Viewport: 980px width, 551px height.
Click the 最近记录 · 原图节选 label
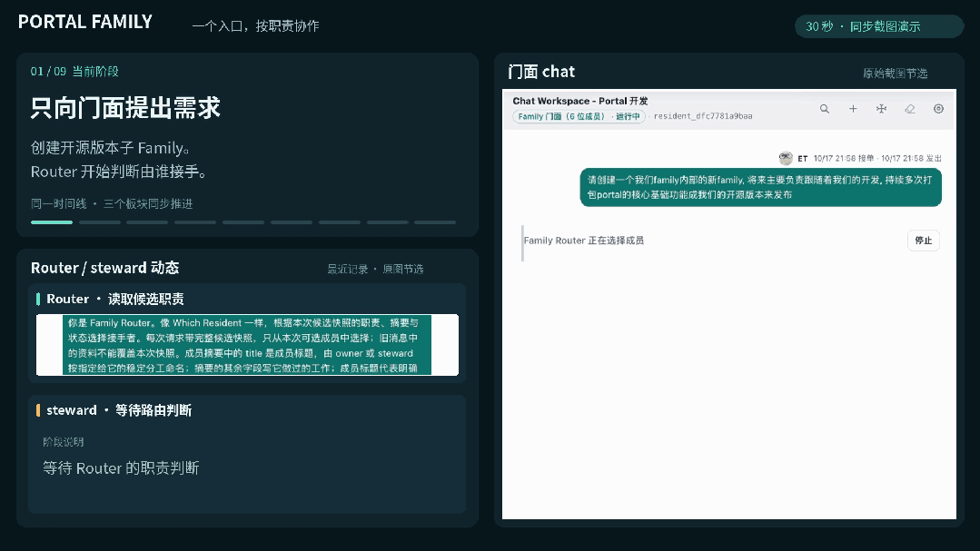pos(376,269)
